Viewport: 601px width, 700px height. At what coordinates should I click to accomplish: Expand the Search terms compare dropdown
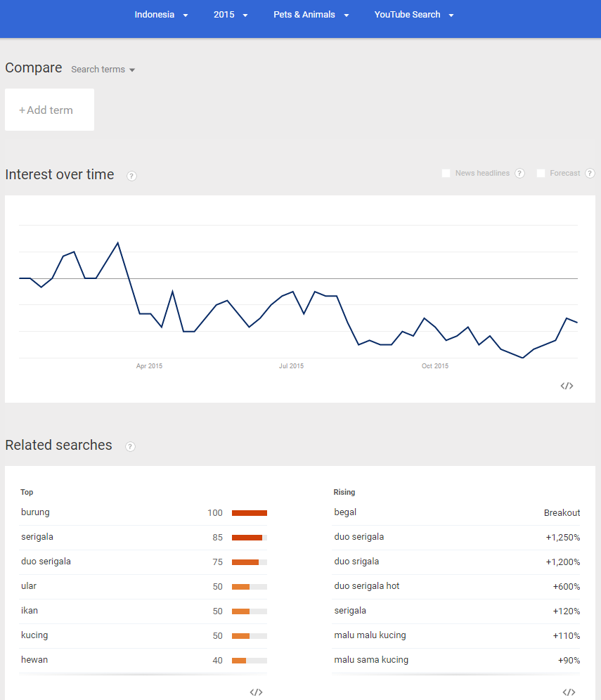tap(103, 70)
